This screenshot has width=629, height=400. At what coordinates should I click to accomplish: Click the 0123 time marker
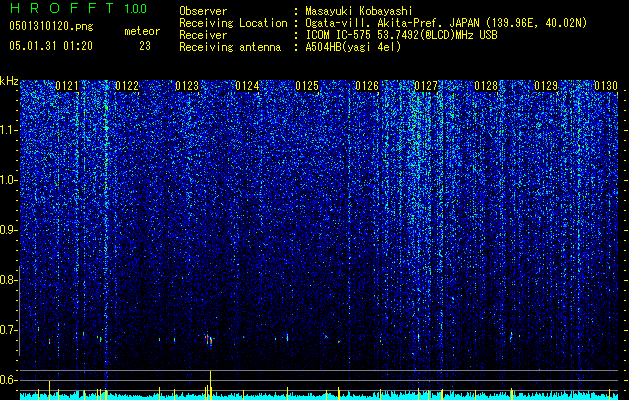click(187, 86)
